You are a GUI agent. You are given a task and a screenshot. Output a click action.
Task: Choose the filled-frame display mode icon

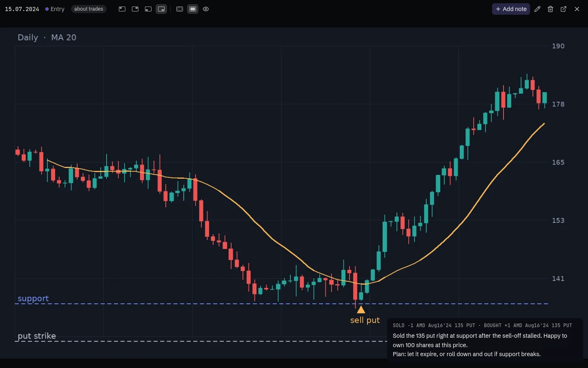tap(193, 9)
